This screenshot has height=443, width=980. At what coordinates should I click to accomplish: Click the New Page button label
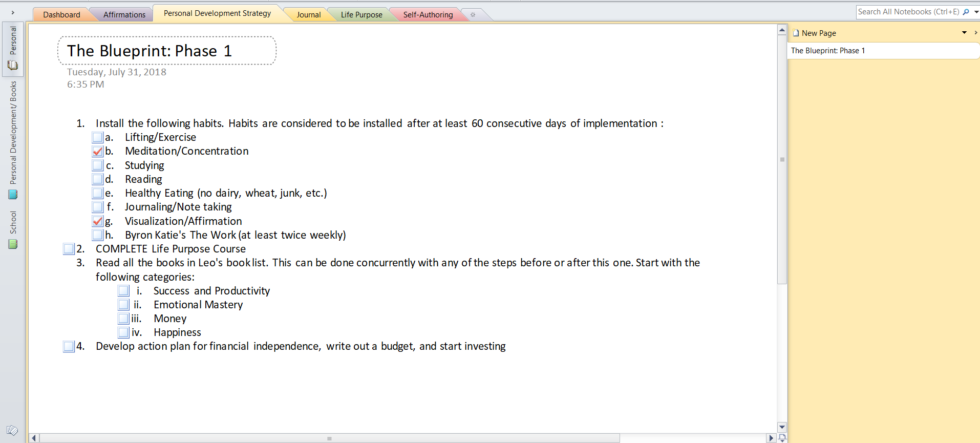coord(819,33)
